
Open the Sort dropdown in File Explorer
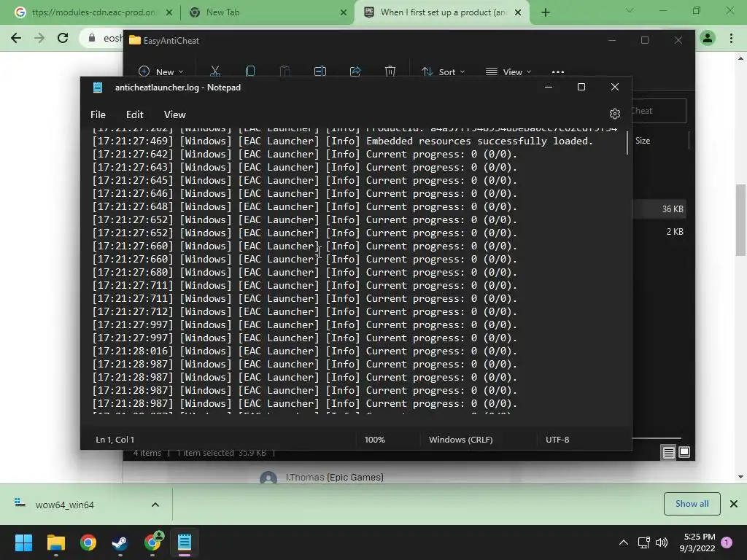click(443, 71)
